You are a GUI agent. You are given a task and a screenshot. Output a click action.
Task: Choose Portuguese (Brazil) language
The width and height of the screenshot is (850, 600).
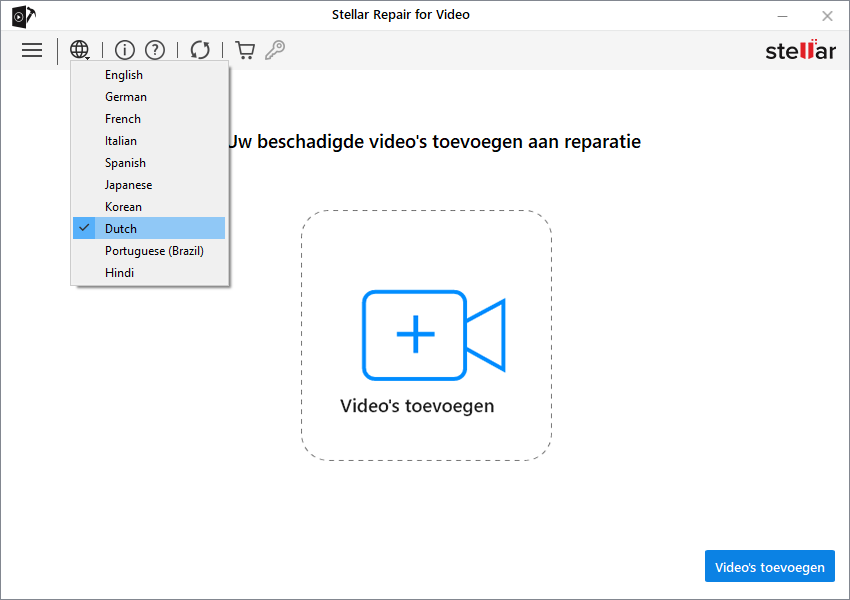point(149,250)
